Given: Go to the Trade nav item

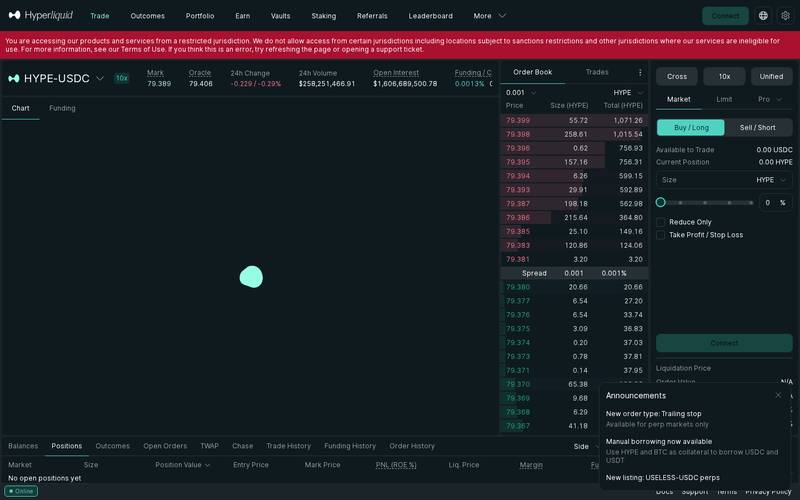Looking at the screenshot, I should click(x=99, y=16).
